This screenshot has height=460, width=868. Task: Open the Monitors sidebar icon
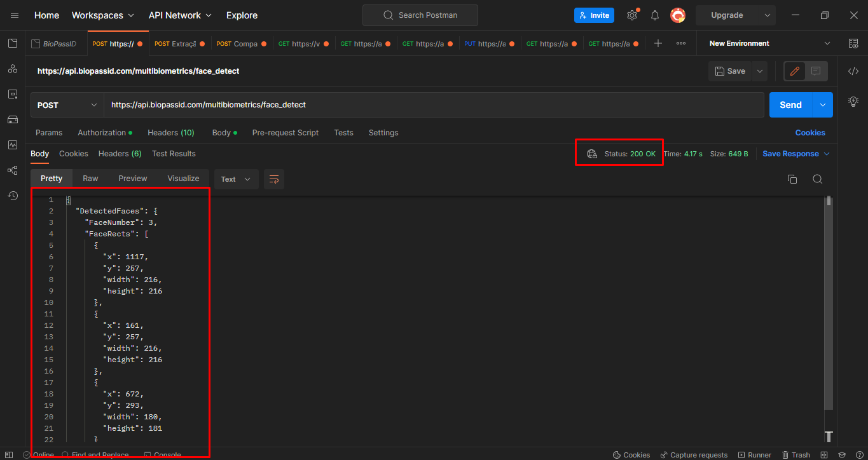click(13, 145)
